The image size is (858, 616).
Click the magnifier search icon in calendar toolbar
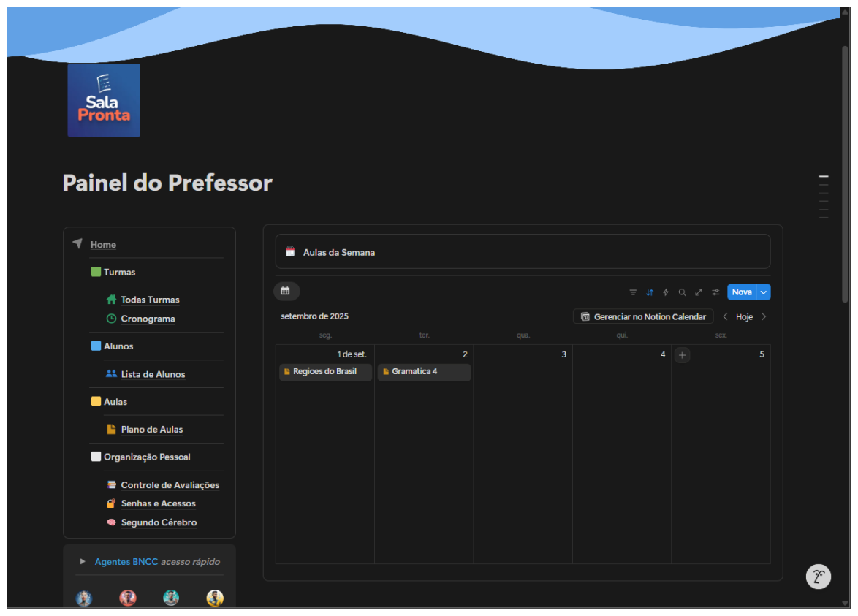click(682, 292)
